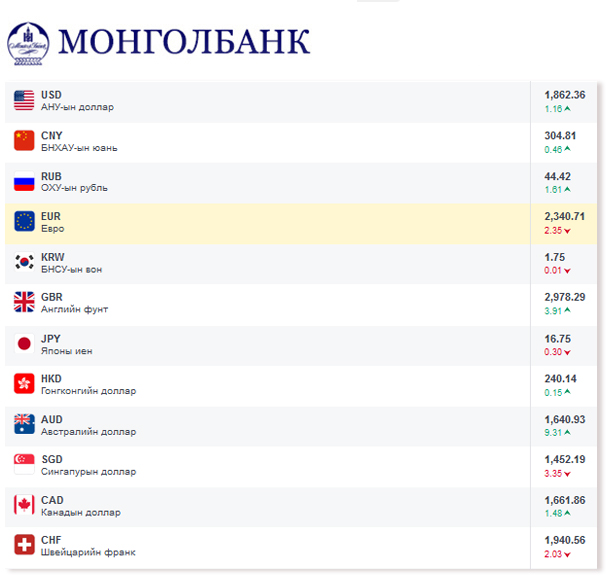Click the AUD green up-arrow change indicator
Viewport: 610px width, 585px height.
pyautogui.click(x=567, y=432)
